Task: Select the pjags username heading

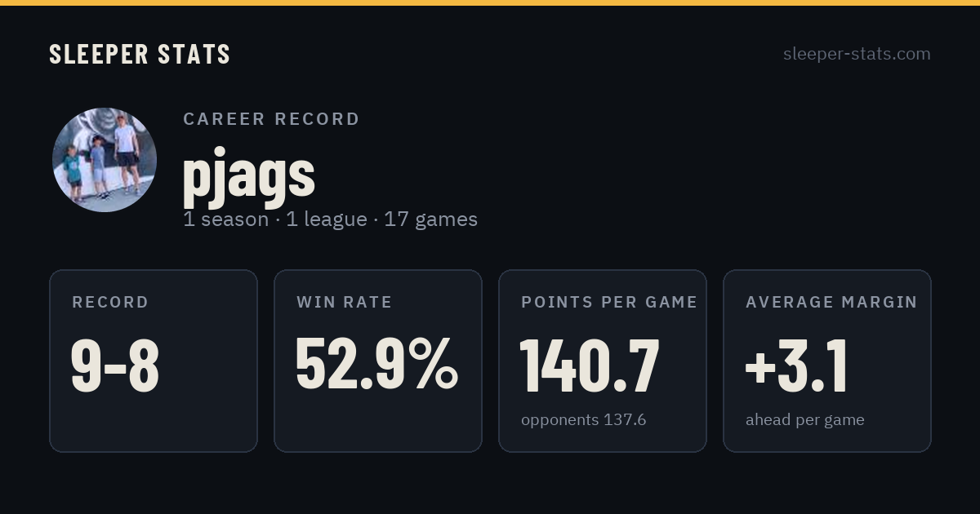Action: tap(249, 173)
